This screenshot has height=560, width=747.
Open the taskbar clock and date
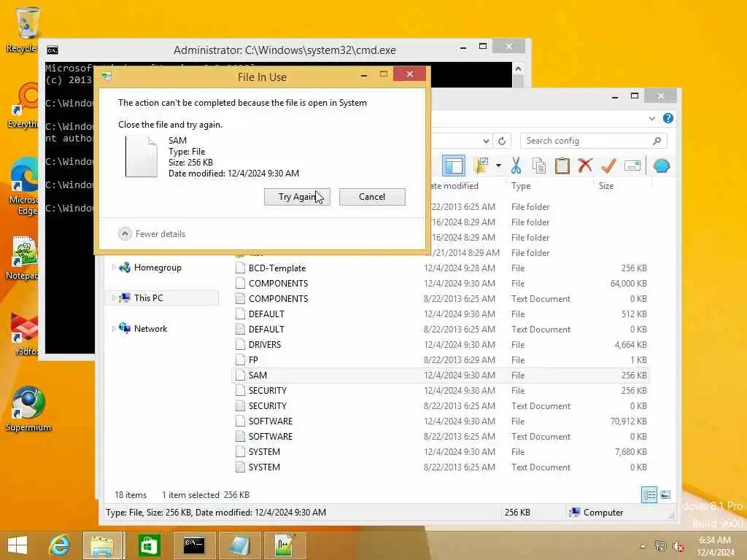click(715, 546)
